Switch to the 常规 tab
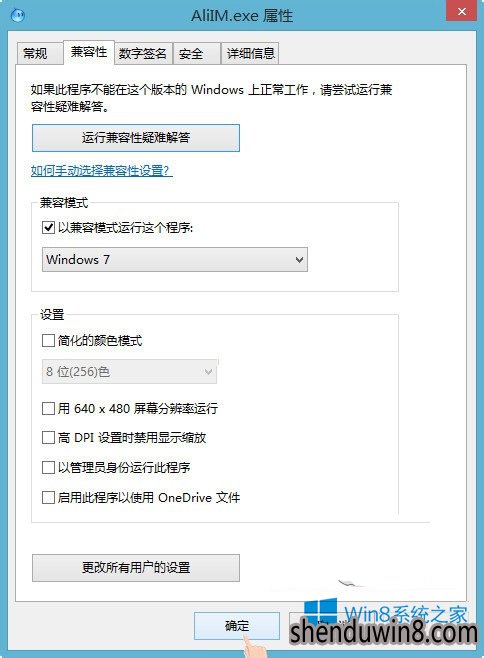 click(36, 53)
